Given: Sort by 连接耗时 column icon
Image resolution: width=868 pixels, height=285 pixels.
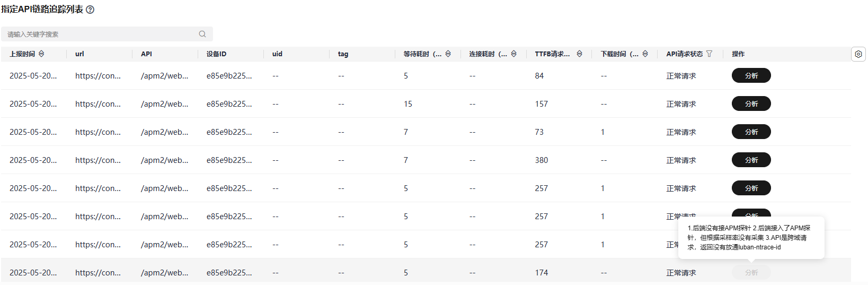Looking at the screenshot, I should (x=513, y=54).
